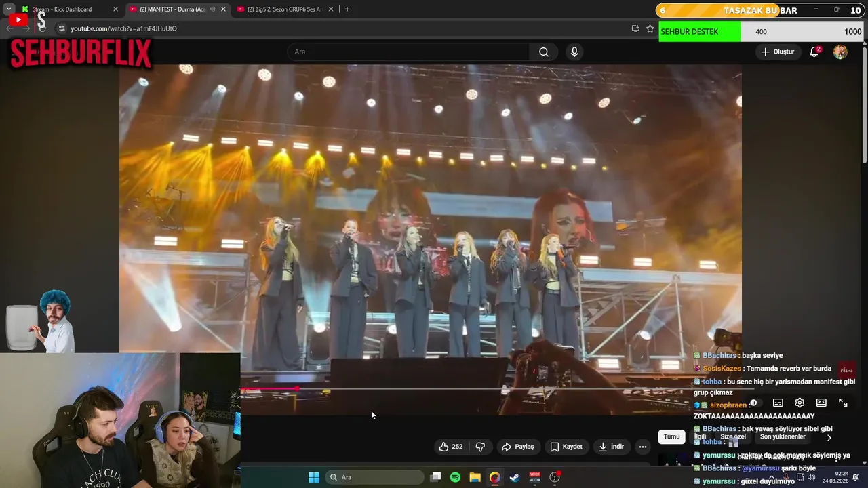Image resolution: width=868 pixels, height=488 pixels.
Task: Switch player to theater mode
Action: pos(821,403)
